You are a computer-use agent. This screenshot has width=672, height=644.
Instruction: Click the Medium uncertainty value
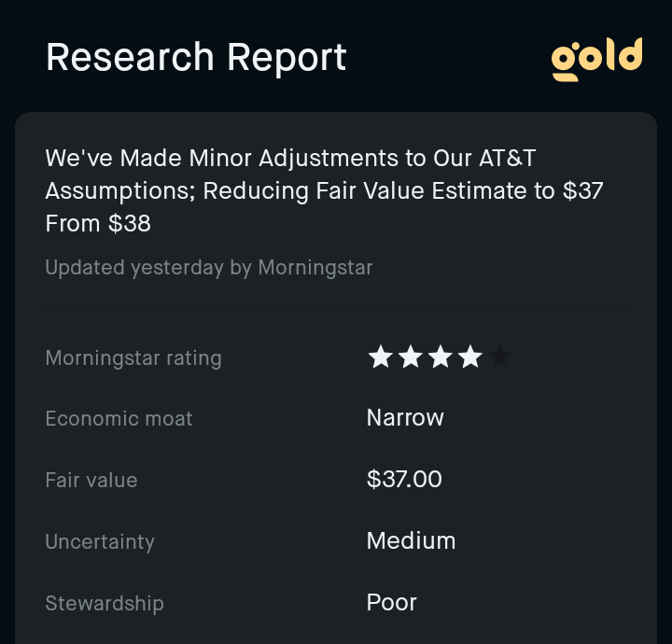[411, 540]
